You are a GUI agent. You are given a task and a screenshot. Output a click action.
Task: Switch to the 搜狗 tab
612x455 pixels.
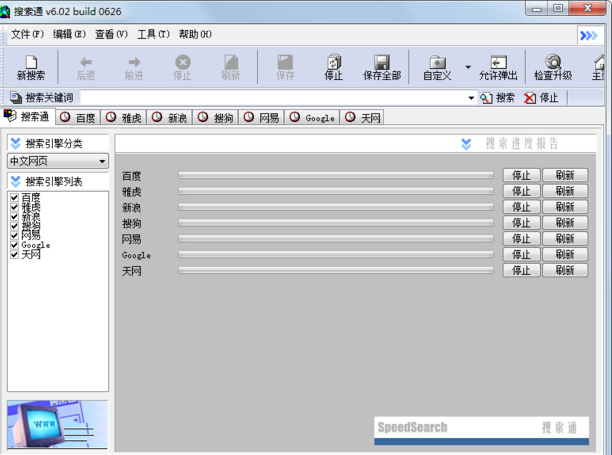coord(215,117)
